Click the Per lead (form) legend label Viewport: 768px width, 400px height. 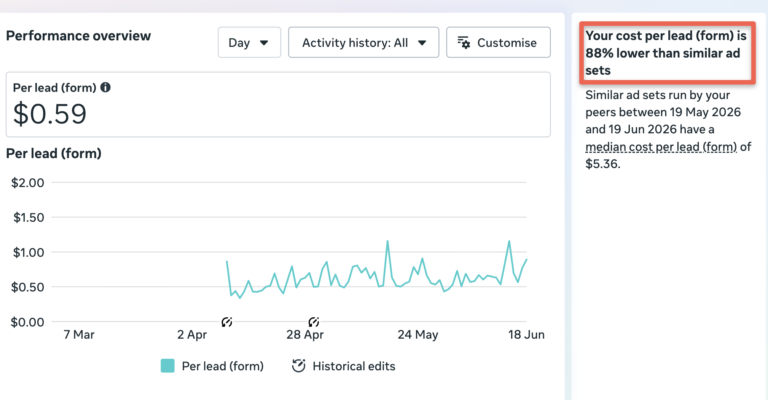click(222, 366)
